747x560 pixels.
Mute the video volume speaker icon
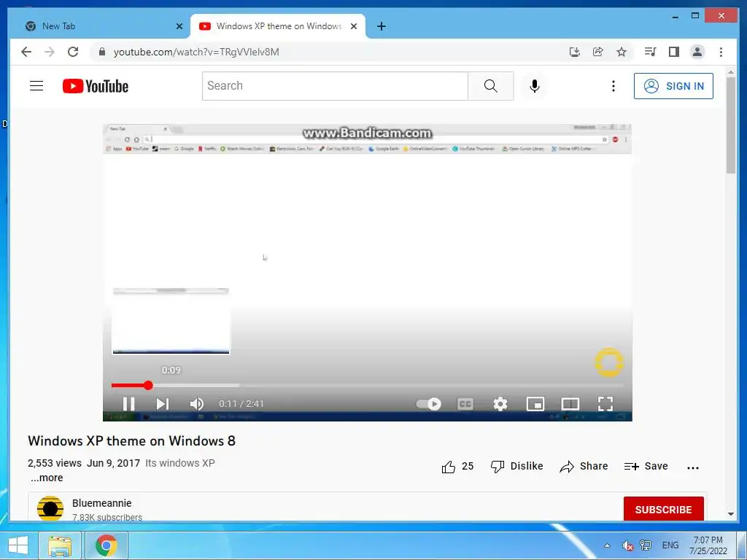(x=196, y=404)
